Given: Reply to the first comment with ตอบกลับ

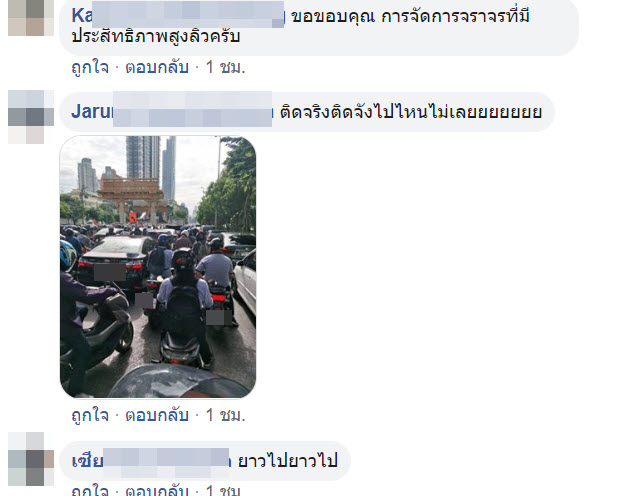Looking at the screenshot, I should click(x=157, y=67).
